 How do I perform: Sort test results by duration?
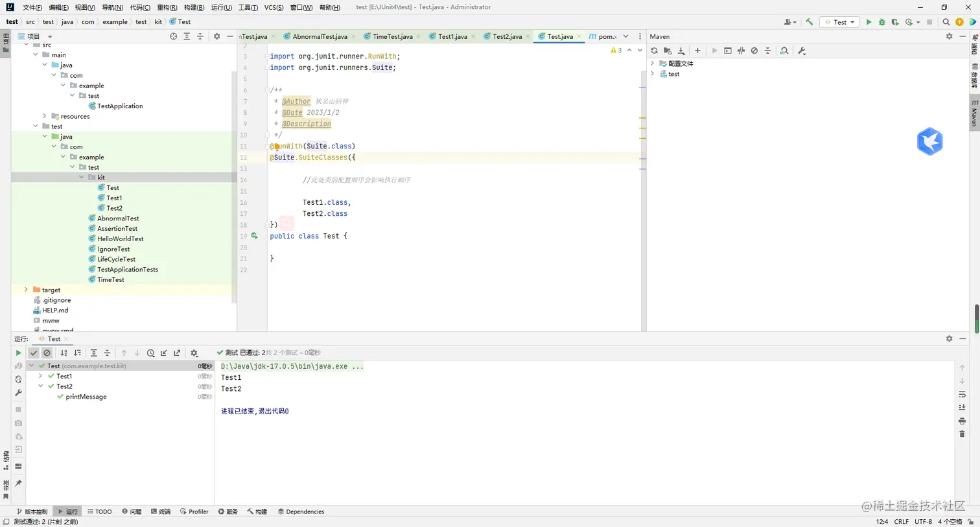click(x=77, y=353)
